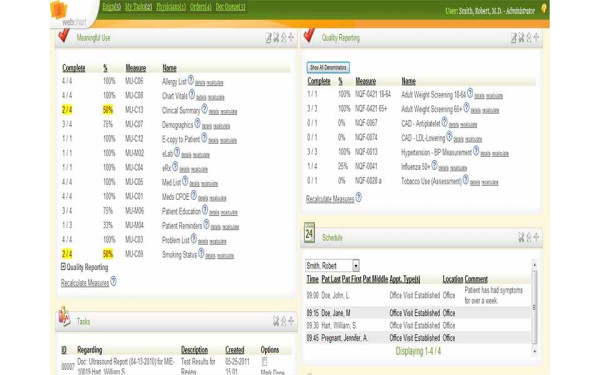The width and height of the screenshot is (600, 375).
Task: Click the edit icon in Meaningful Use header
Action: (x=269, y=38)
